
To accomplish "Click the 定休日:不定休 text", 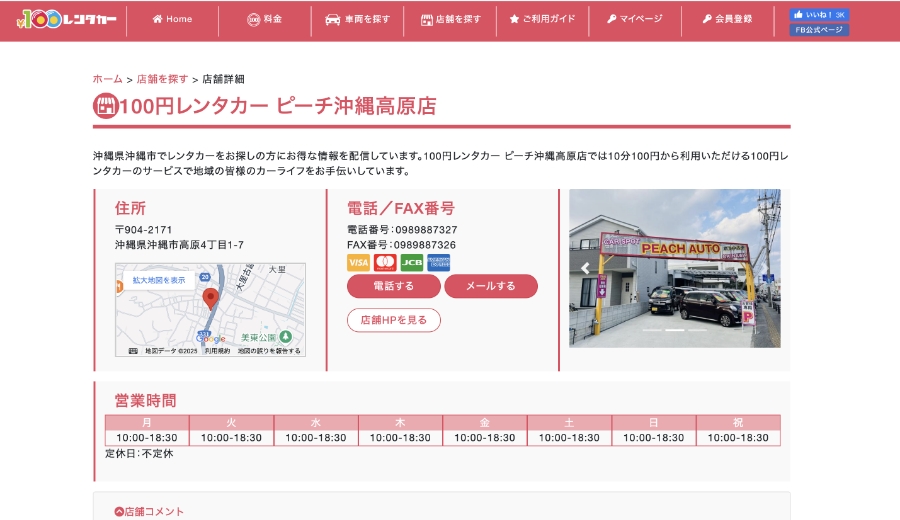I will [139, 453].
